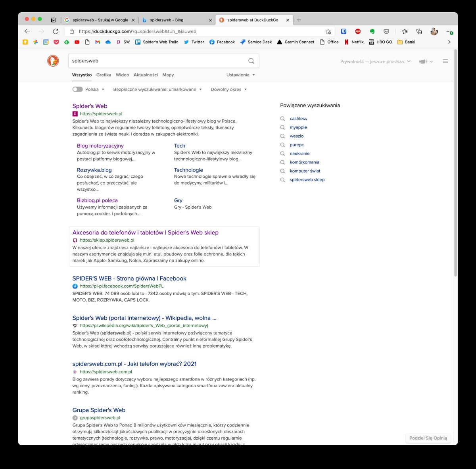Image resolution: width=476 pixels, height=469 pixels.
Task: Open the Banki bookmarks folder
Action: click(406, 42)
